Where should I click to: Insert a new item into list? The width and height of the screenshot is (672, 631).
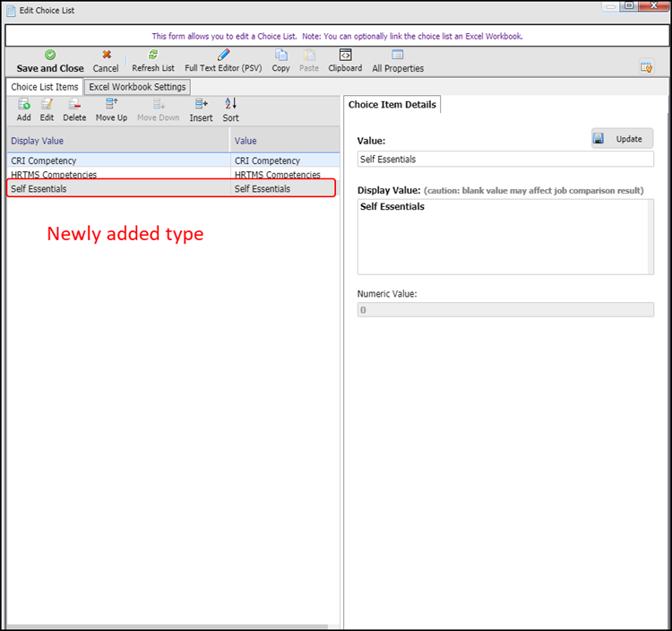[x=201, y=105]
